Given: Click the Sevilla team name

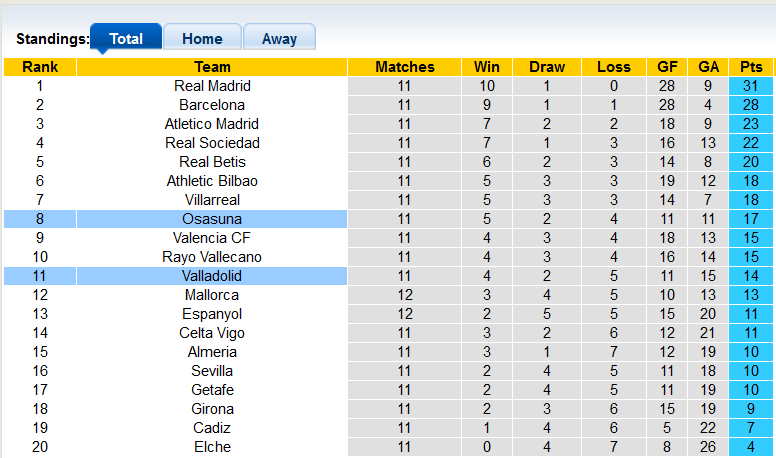Looking at the screenshot, I should click(212, 371).
